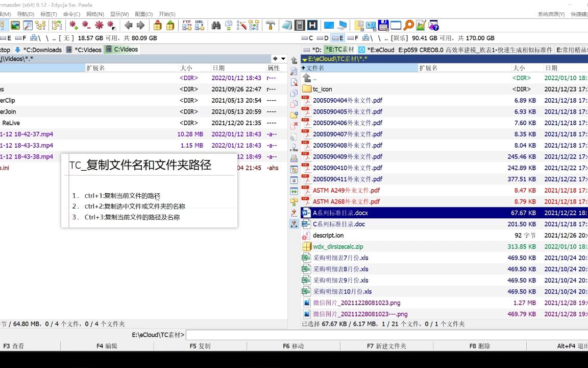Select the binoculars search icon
The image size is (588, 368).
pos(217,26)
